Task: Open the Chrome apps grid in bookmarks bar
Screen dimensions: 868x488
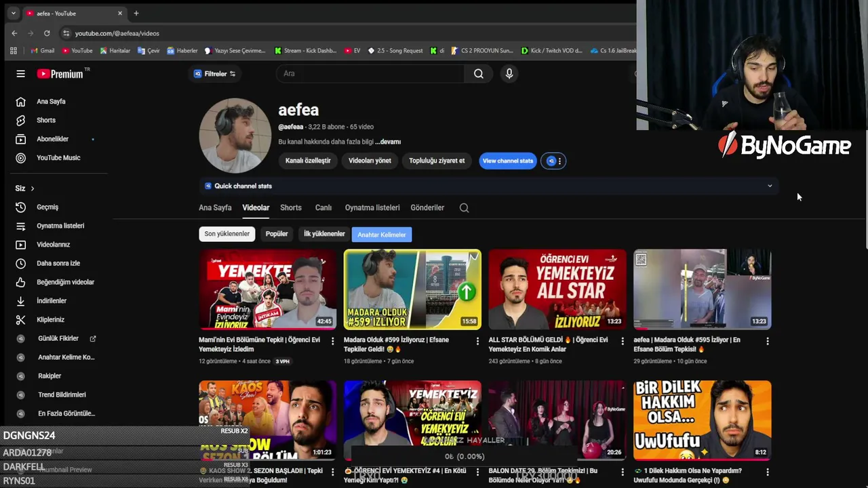Action: (13, 51)
